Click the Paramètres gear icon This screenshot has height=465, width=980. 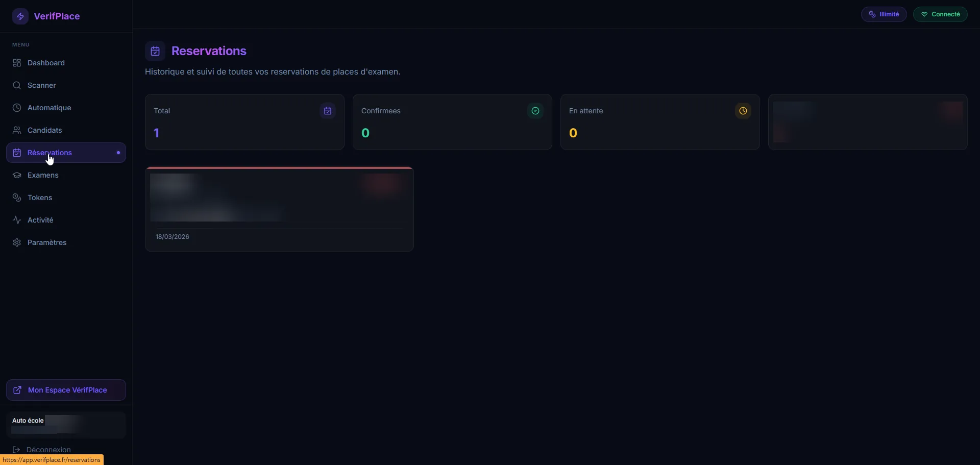[17, 242]
